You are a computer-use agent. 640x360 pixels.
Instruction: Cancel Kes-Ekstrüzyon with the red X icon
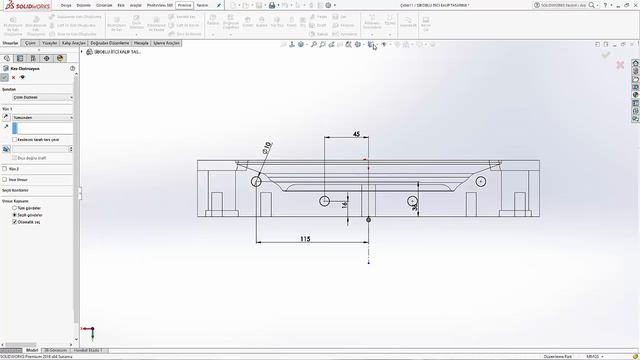(x=13, y=78)
